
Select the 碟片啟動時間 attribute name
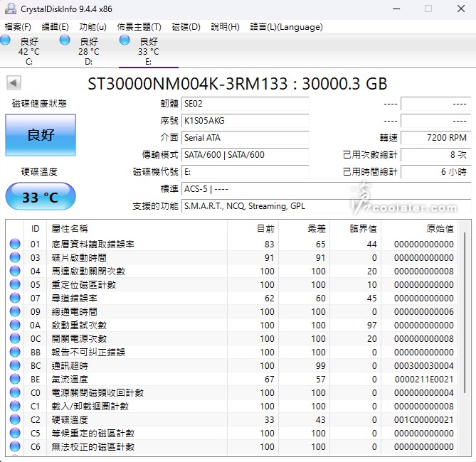point(79,257)
